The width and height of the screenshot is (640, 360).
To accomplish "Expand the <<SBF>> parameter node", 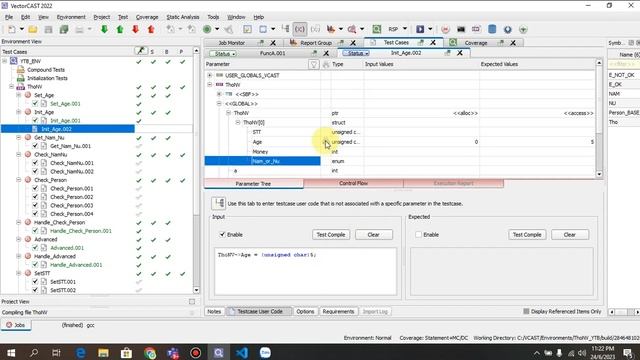I will tap(219, 94).
